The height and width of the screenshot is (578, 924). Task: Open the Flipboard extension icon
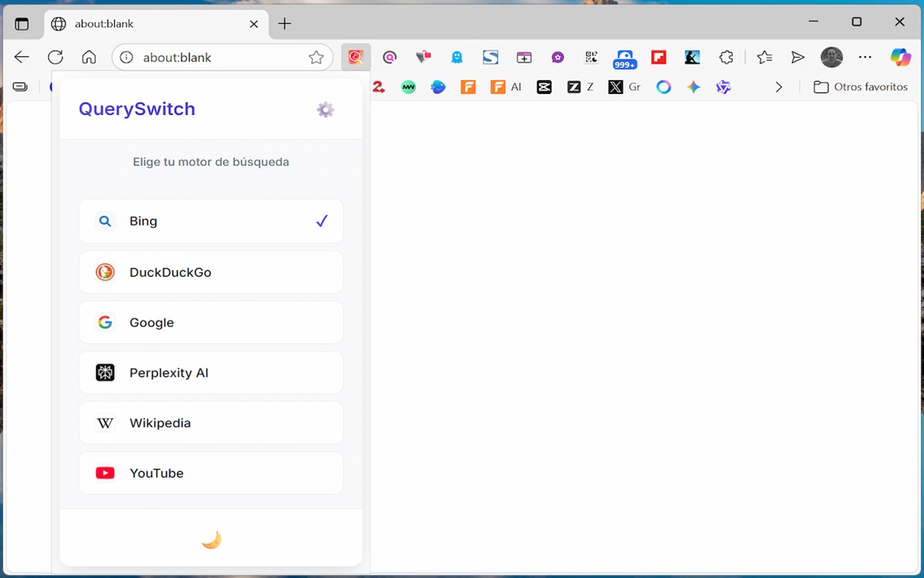click(x=658, y=57)
